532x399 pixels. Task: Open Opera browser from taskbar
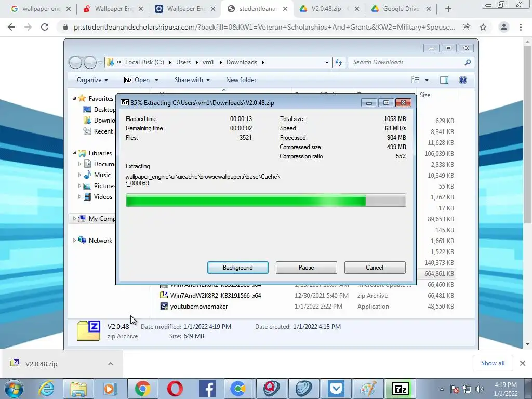(x=175, y=389)
